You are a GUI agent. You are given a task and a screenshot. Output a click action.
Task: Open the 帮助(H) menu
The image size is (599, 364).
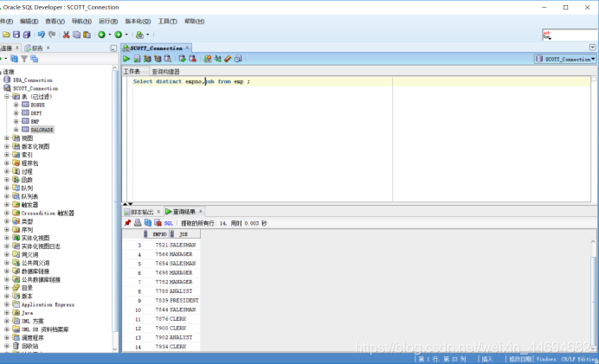click(195, 22)
